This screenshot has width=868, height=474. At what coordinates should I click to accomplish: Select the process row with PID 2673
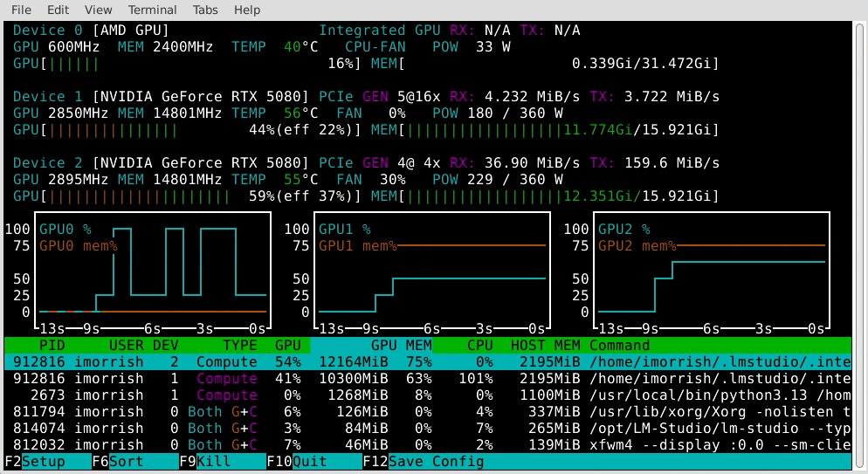tap(428, 395)
